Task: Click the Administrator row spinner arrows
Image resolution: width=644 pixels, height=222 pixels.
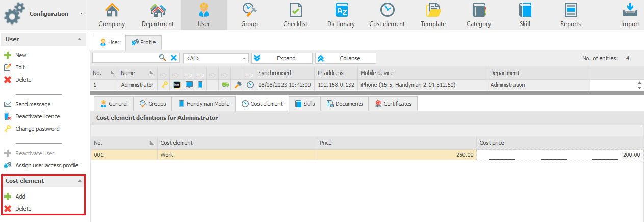Action: pyautogui.click(x=639, y=85)
